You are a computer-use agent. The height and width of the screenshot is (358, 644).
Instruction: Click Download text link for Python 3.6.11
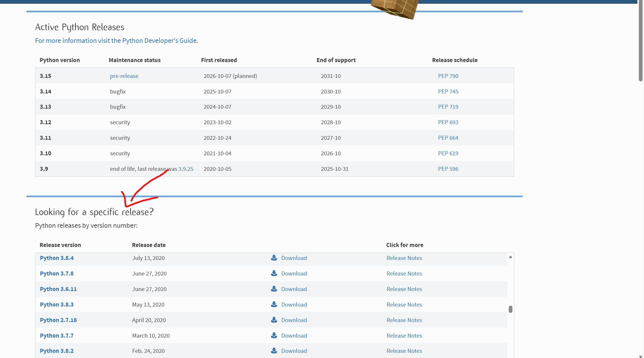[x=294, y=289]
